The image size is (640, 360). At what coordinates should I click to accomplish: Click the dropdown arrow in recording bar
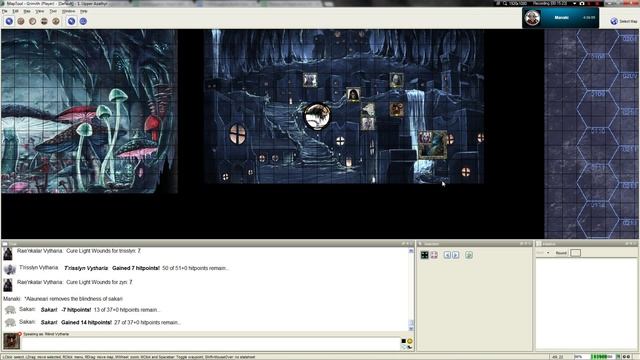click(574, 3)
